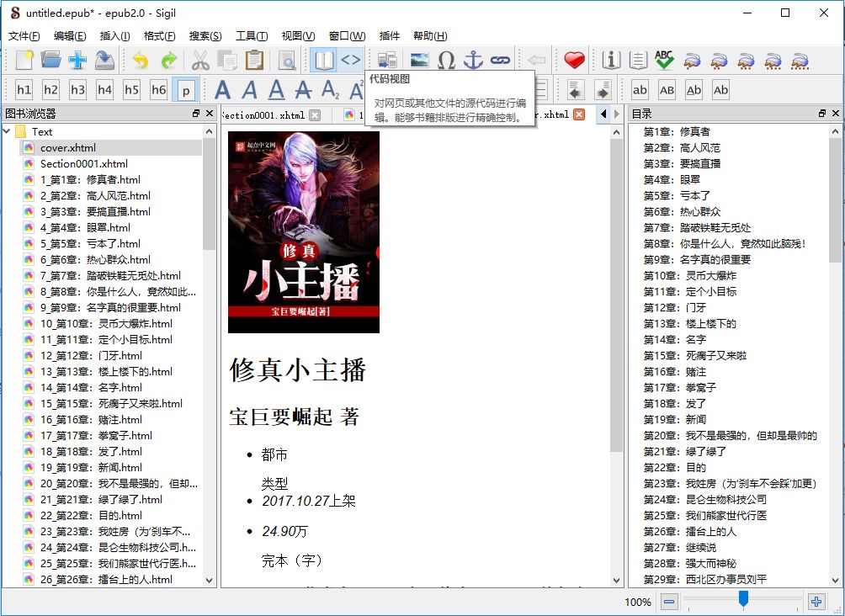Zoom in with the plus button
This screenshot has height=616, width=845.
coord(816,602)
